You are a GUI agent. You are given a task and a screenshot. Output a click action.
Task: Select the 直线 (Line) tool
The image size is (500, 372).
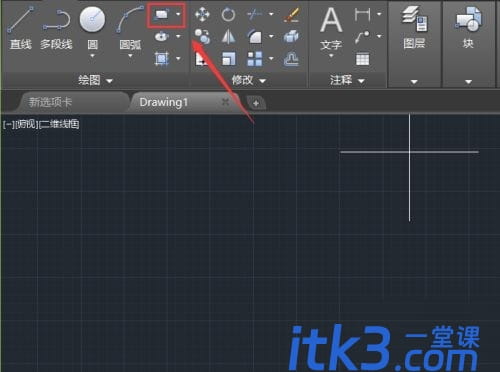pyautogui.click(x=20, y=28)
